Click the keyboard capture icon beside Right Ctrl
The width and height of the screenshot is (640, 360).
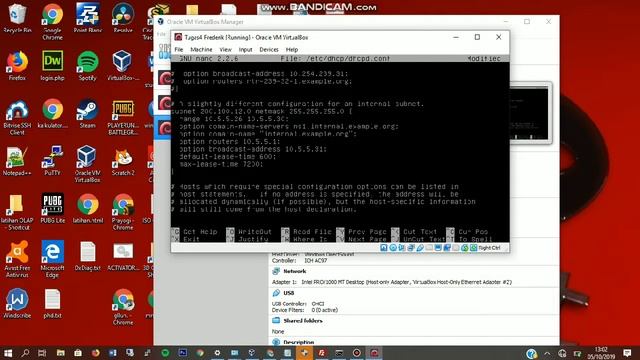coord(473,248)
